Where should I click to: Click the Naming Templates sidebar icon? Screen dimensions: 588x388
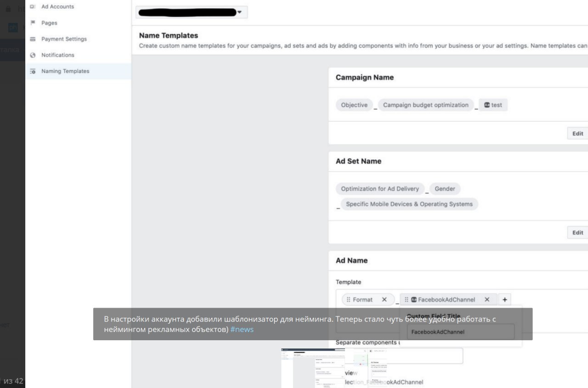(x=33, y=71)
